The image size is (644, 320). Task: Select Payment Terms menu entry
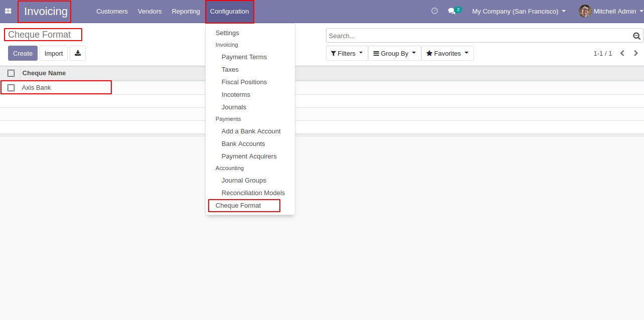(x=244, y=57)
